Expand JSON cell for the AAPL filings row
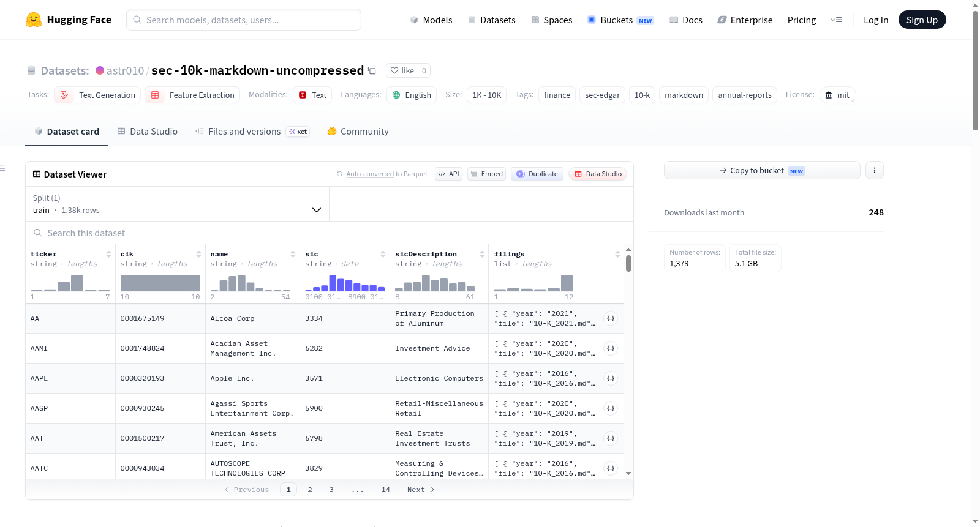 pyautogui.click(x=611, y=378)
